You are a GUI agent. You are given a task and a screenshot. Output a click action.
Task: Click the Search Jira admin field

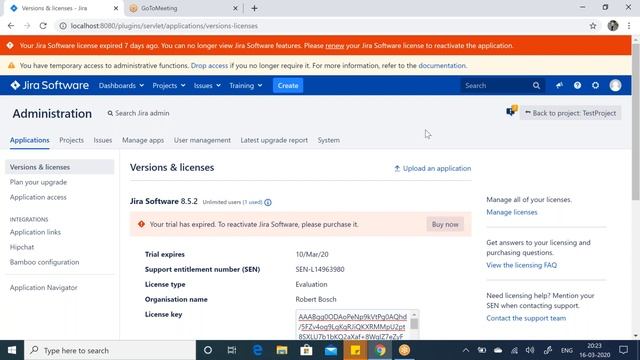[138, 113]
